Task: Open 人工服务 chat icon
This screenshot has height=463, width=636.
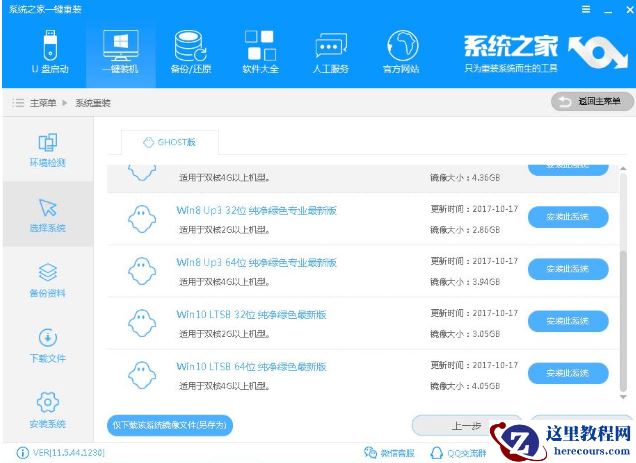Action: point(331,52)
